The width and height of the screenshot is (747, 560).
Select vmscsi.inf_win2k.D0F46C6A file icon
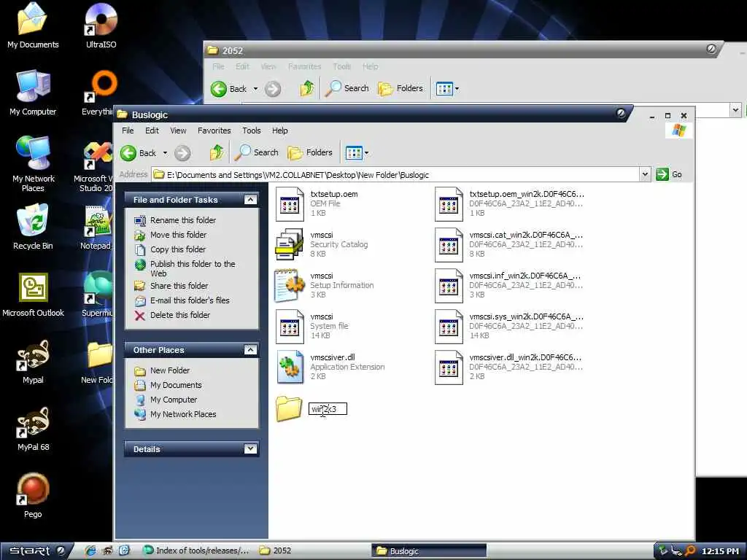click(449, 286)
